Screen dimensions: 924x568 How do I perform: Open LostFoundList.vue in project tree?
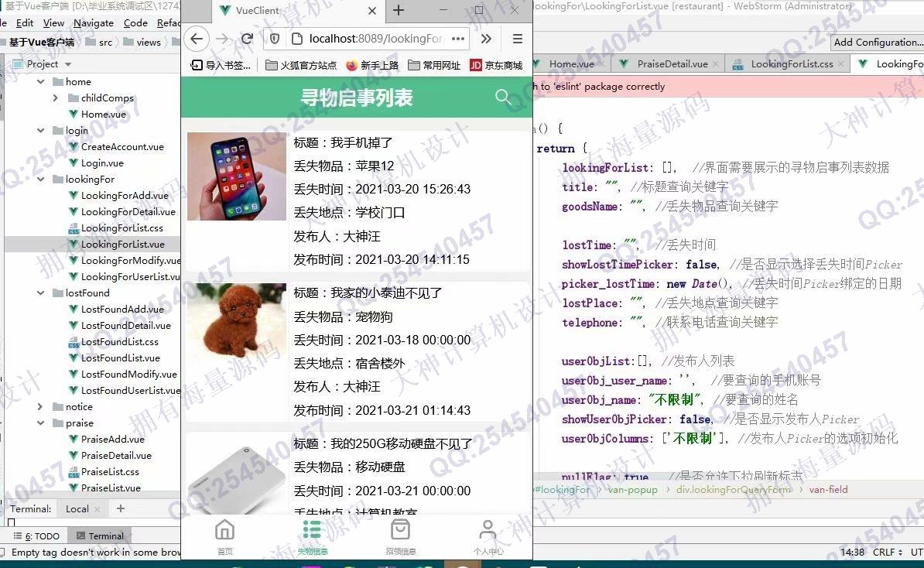tap(115, 358)
